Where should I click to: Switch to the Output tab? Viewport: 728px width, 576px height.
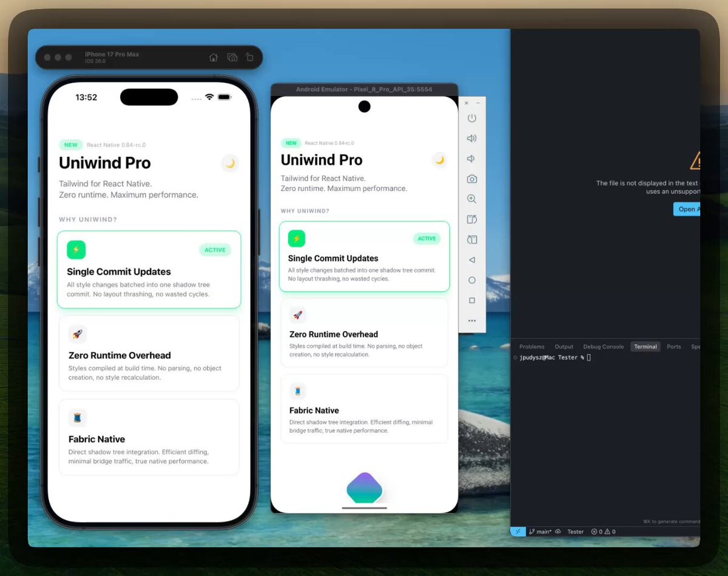pos(564,347)
